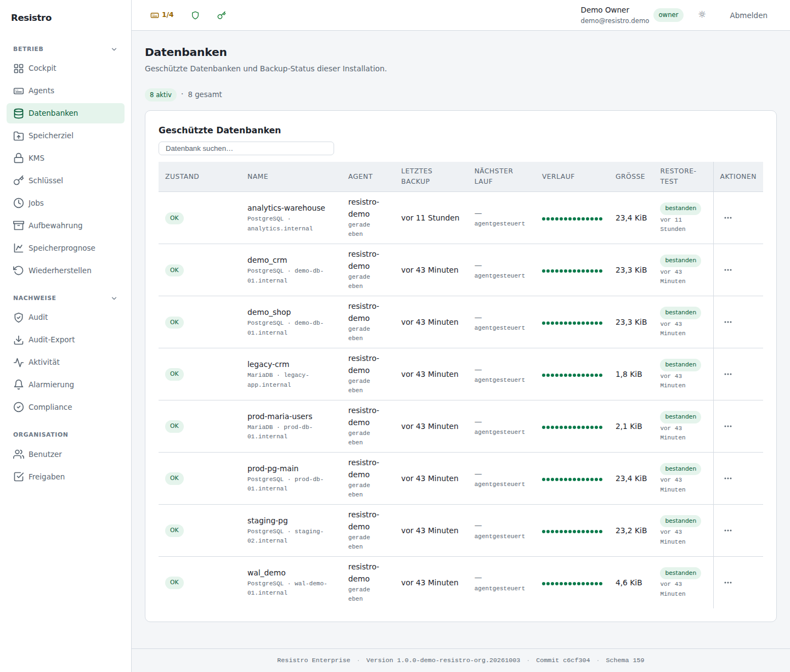Click the OK status badge for demo_shop
This screenshot has width=790, height=672.
(174, 323)
